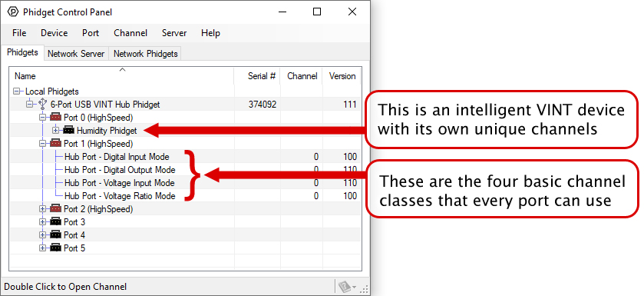Select Hub Port - Voltage Input Mode
Viewport: 644px width, 296px height.
[120, 183]
